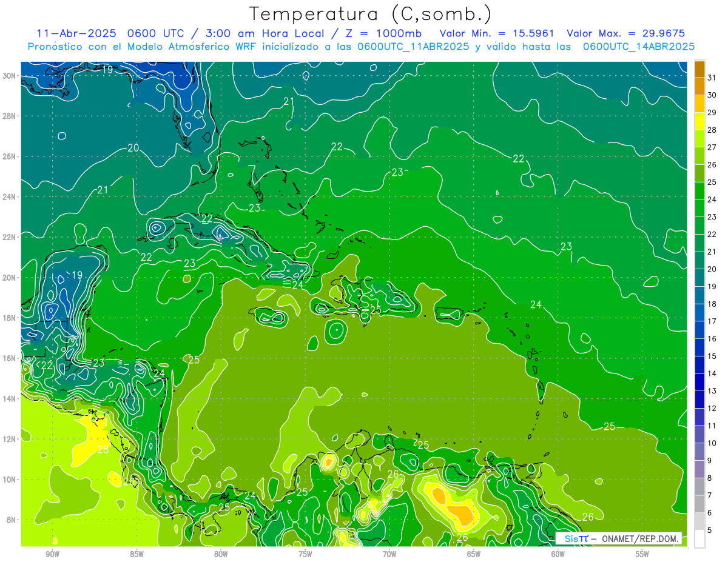Screen dimensions: 728x562
Task: Click the legend scale label '5'
Action: point(709,530)
